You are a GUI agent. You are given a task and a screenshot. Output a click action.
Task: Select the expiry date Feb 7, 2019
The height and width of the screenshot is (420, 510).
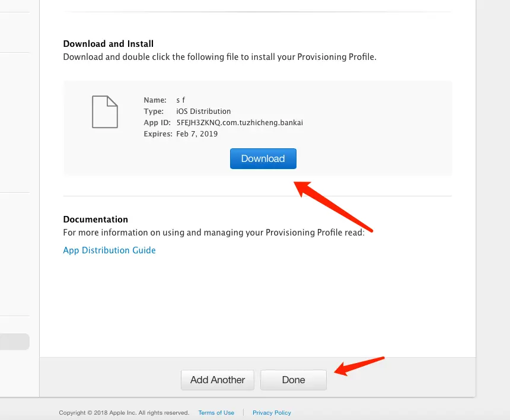pyautogui.click(x=197, y=133)
